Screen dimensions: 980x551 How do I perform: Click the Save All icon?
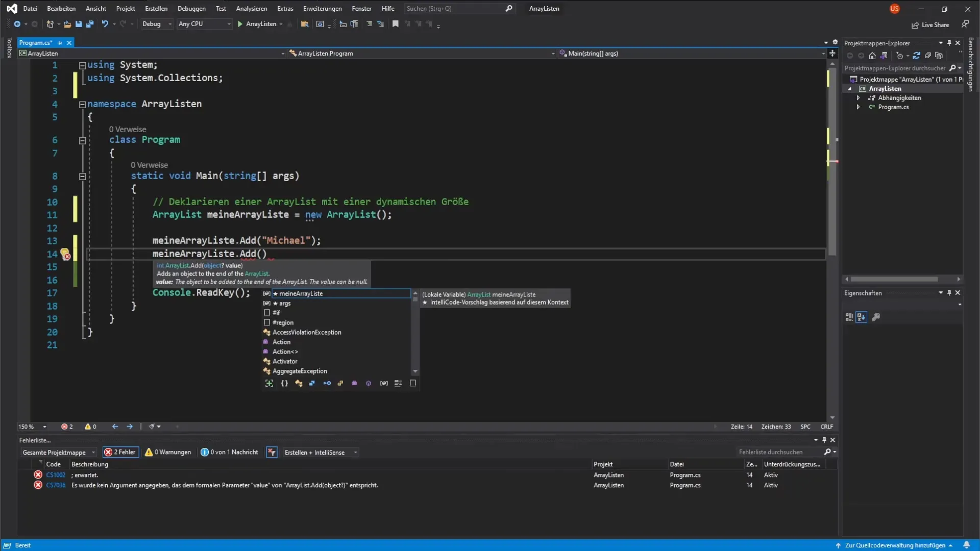pyautogui.click(x=90, y=24)
